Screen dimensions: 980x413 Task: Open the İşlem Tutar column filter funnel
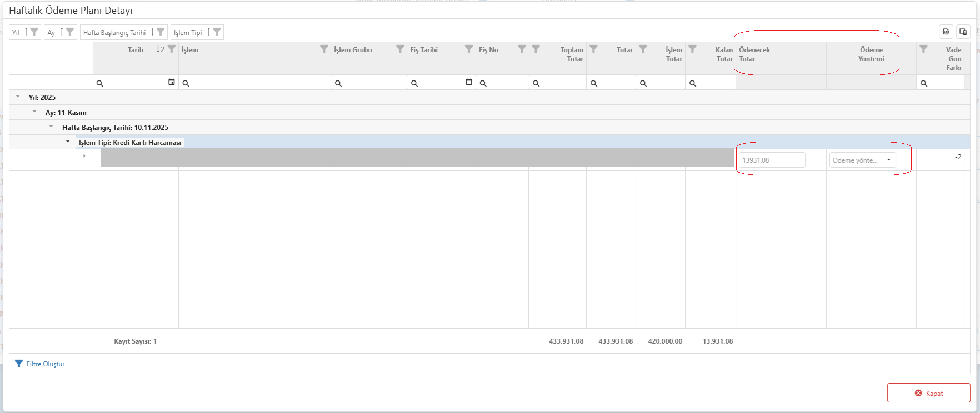pyautogui.click(x=643, y=49)
